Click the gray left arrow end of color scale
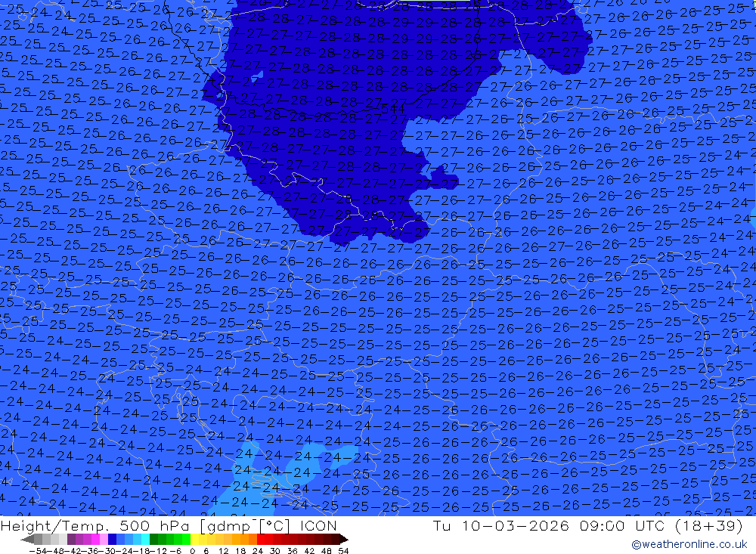 click(27, 539)
